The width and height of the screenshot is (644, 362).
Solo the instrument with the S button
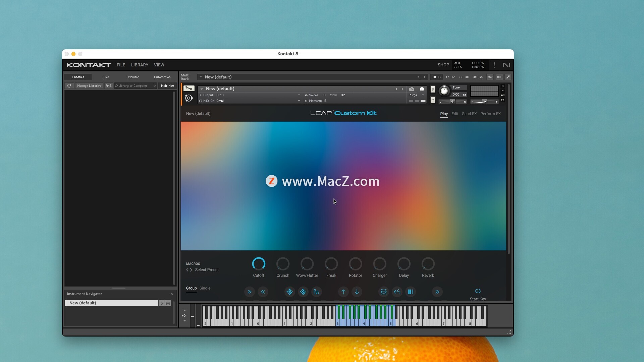433,89
